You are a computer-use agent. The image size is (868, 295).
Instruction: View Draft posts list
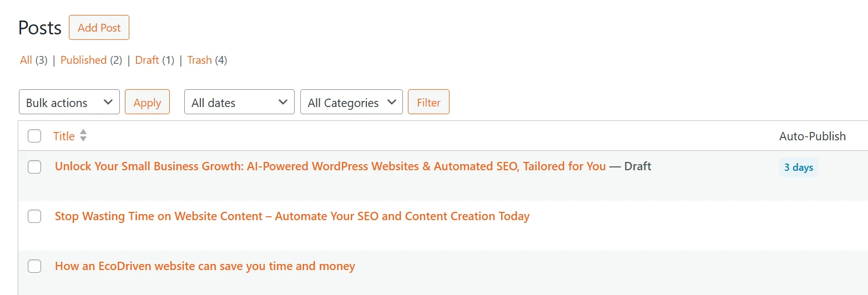point(147,60)
